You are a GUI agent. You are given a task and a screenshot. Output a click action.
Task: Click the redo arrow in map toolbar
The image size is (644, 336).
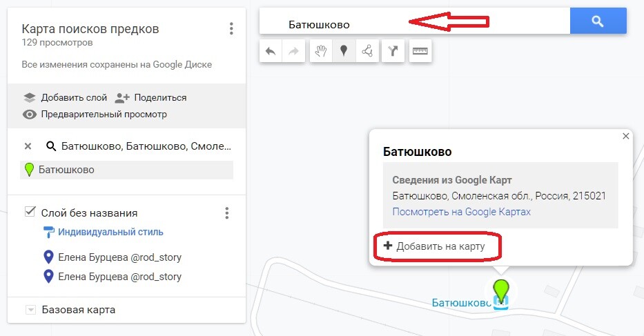point(294,51)
